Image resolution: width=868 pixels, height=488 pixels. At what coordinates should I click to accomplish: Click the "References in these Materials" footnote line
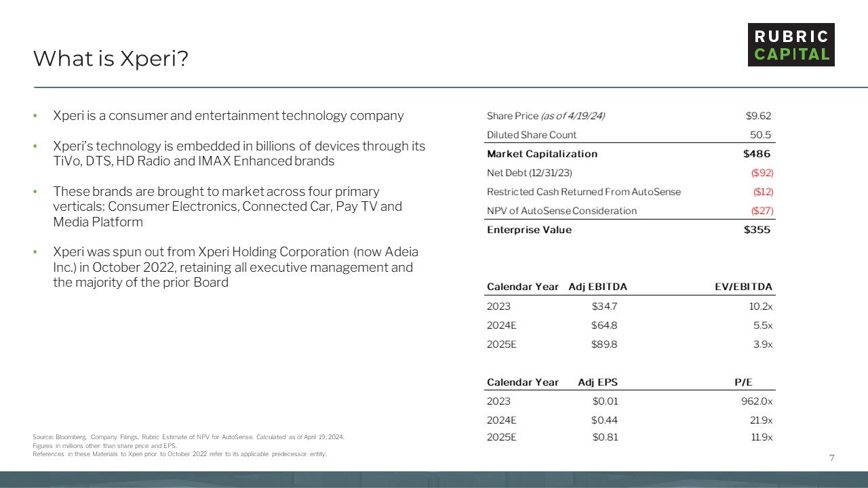[180, 454]
